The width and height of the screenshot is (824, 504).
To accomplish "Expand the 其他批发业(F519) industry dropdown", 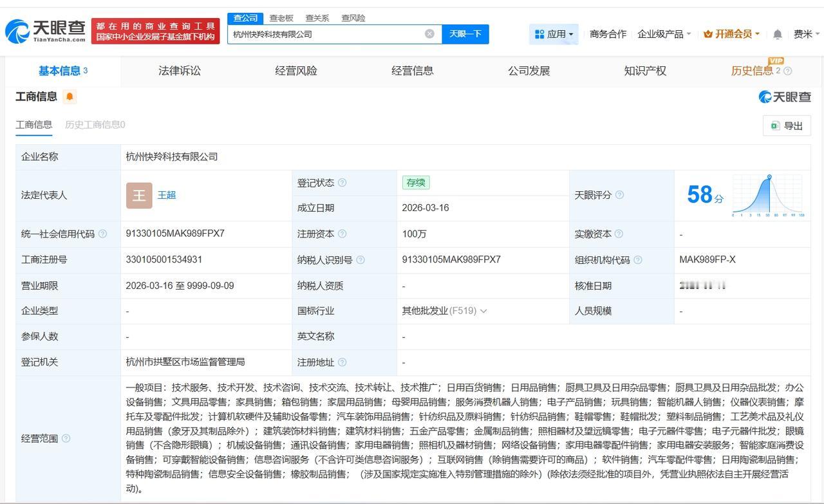I will (x=483, y=310).
